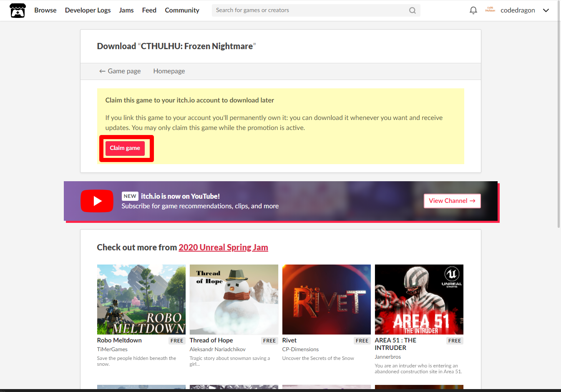Click the NEW badge in YouTube banner
The width and height of the screenshot is (561, 392).
(x=130, y=196)
